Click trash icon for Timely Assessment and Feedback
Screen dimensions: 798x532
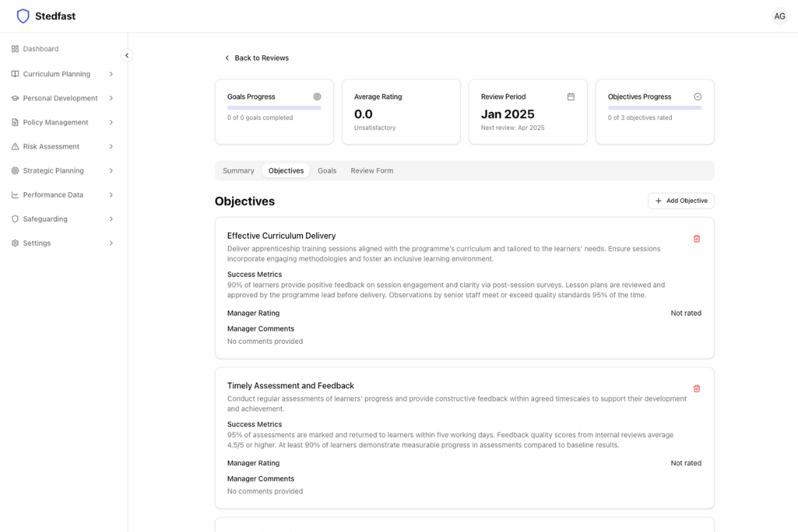coord(696,388)
